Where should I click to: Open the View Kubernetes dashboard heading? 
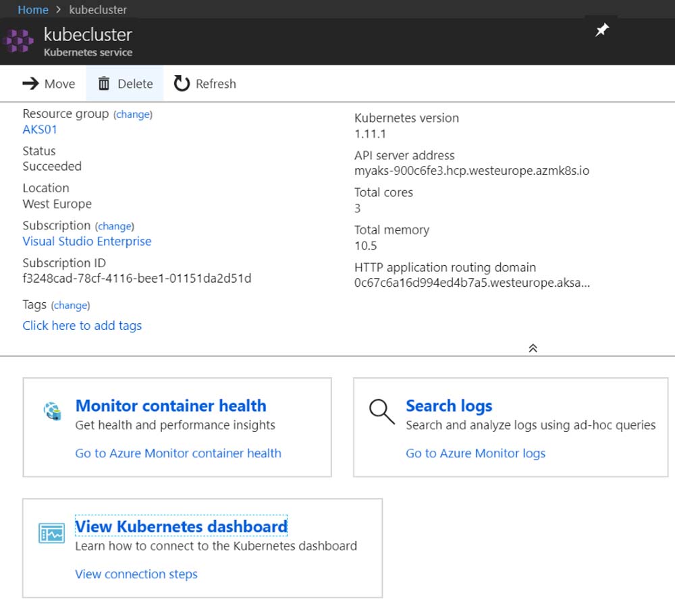point(181,526)
